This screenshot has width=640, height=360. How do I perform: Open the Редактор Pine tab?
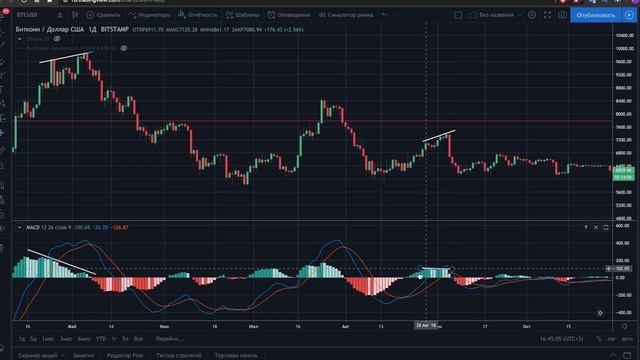[x=125, y=356]
